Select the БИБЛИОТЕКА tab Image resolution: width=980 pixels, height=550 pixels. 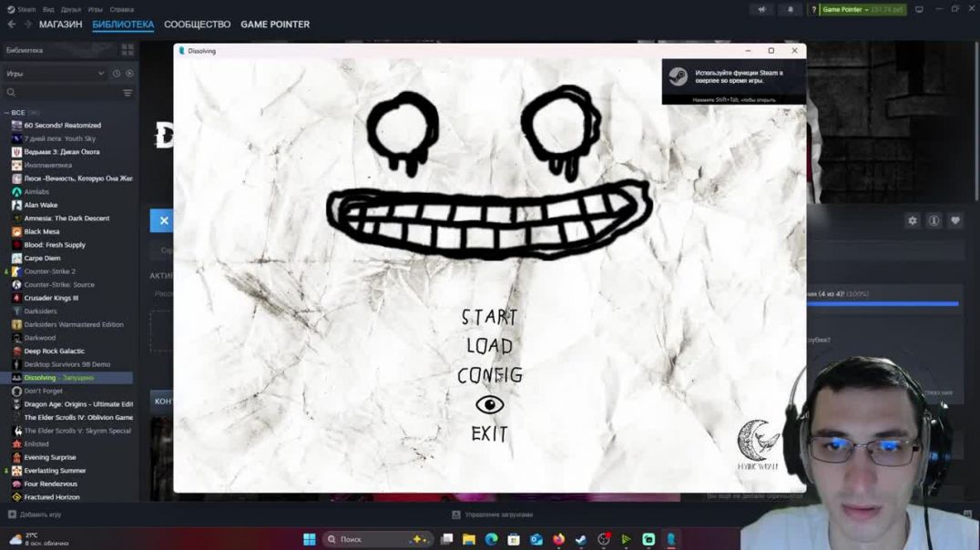point(123,25)
